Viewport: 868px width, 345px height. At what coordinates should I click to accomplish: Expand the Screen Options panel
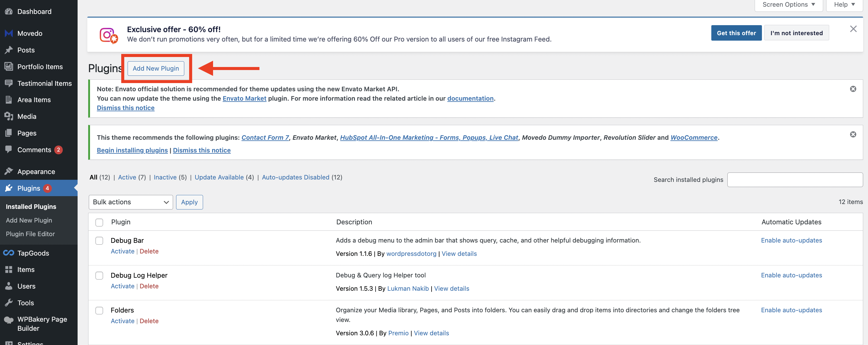[x=789, y=5]
